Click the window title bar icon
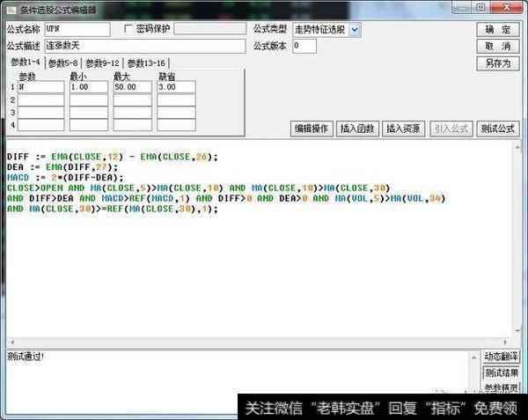This screenshot has width=528, height=420. [x=11, y=10]
